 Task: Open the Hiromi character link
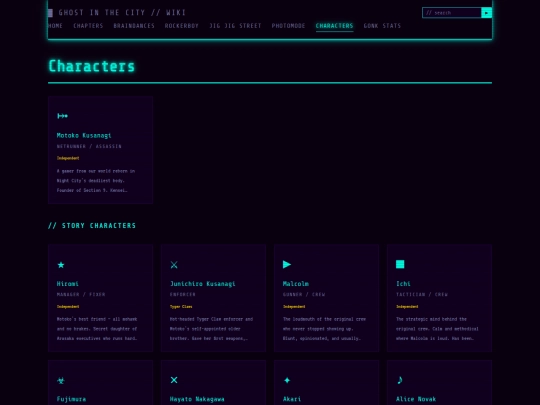[x=68, y=284]
